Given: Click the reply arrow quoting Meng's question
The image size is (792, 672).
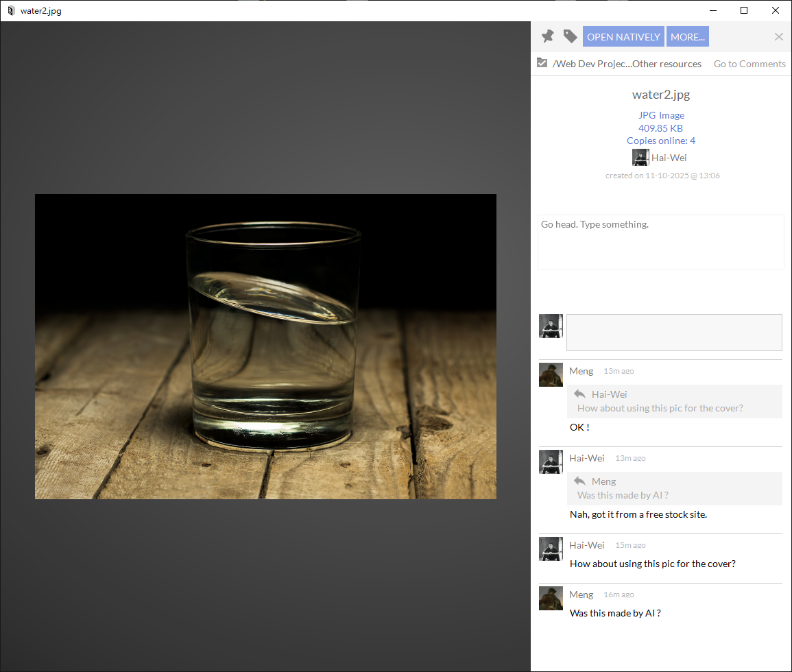Looking at the screenshot, I should [x=579, y=481].
